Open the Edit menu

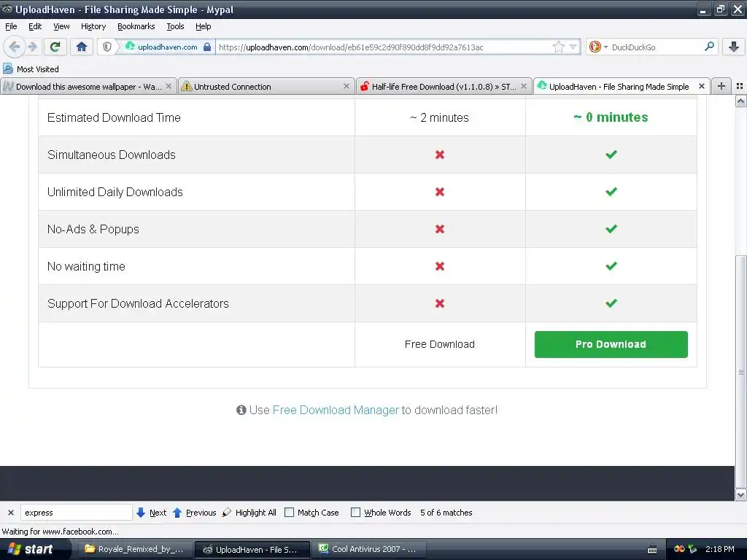tap(35, 26)
